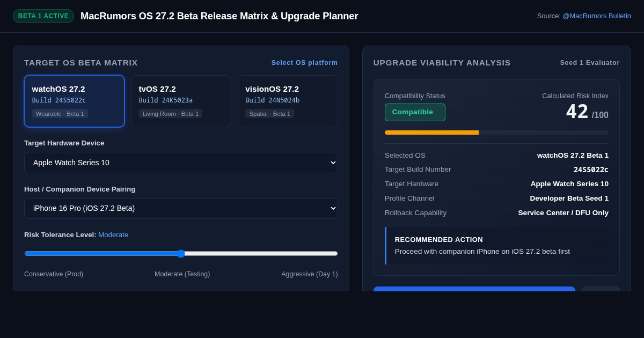Click the page title heading
Image resolution: width=644 pixels, height=338 pixels.
219,16
